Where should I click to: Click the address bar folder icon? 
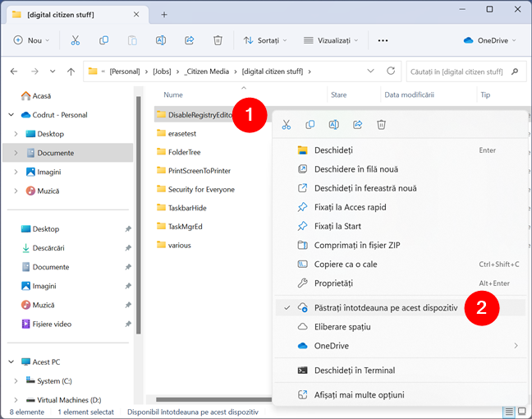(x=93, y=71)
